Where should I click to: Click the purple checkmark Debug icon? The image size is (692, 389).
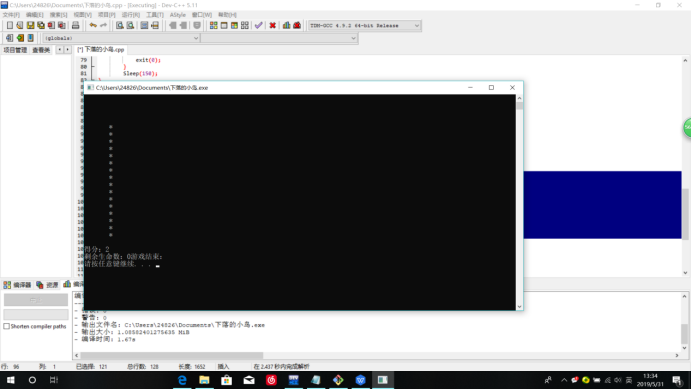tap(259, 26)
